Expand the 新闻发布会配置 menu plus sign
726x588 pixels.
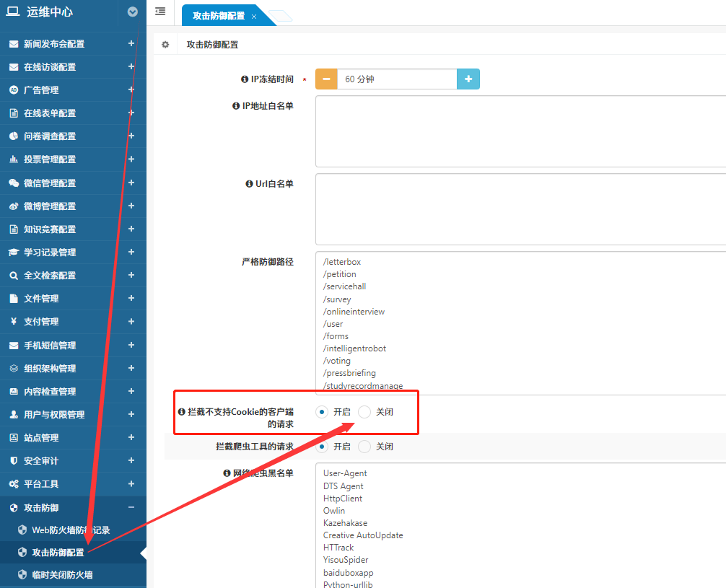(x=131, y=43)
